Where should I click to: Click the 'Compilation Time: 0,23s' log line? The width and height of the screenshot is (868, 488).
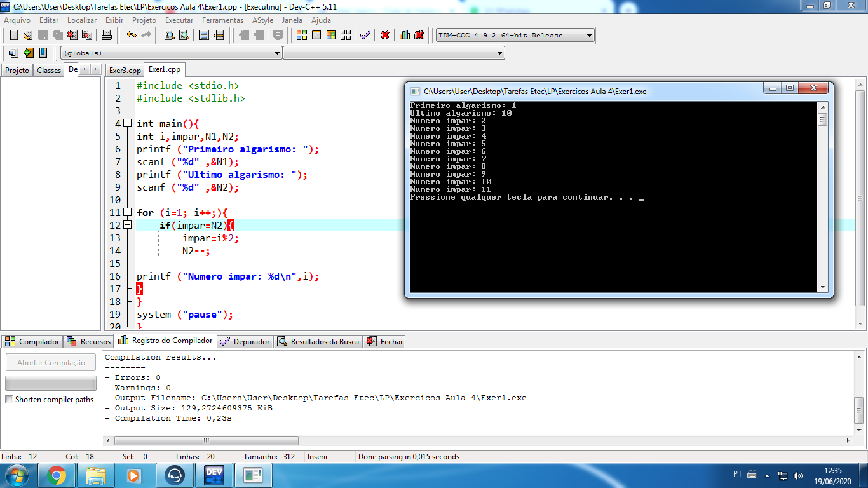click(168, 418)
